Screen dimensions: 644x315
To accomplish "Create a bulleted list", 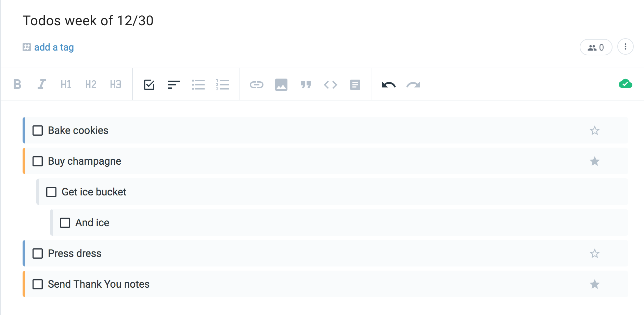I will tap(198, 84).
